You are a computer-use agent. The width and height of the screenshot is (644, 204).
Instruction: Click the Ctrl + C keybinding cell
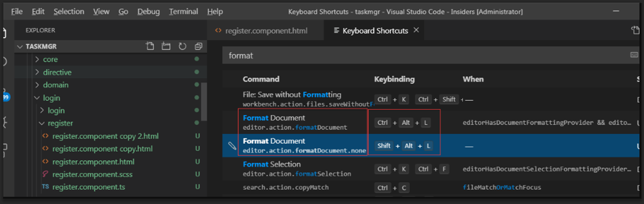[392, 187]
